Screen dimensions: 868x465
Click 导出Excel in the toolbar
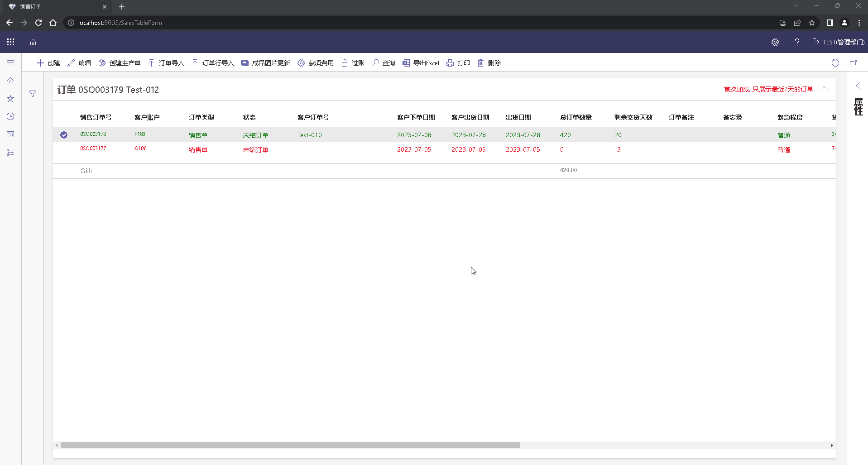coord(421,63)
